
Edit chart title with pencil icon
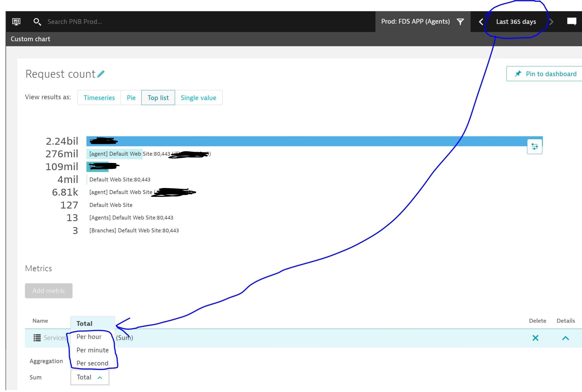pyautogui.click(x=101, y=74)
